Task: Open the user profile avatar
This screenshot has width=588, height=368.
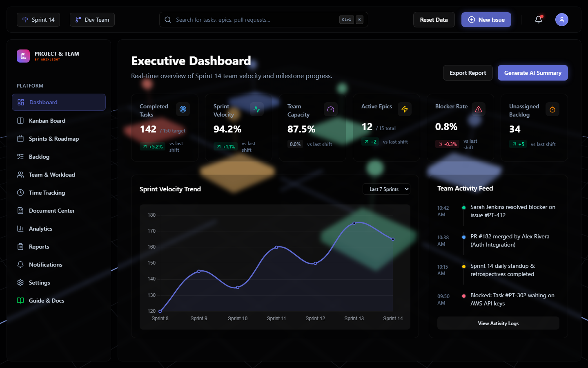Action: tap(562, 20)
